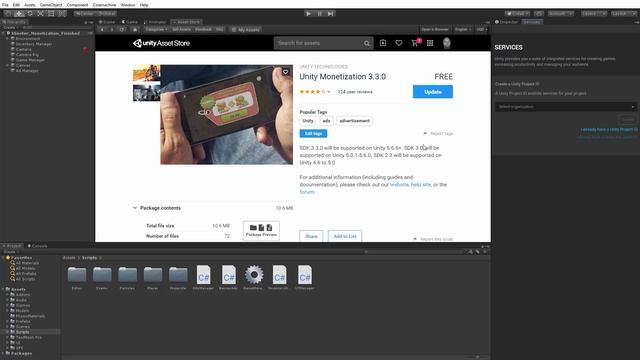Expand the star rating breakdown arrow
The image size is (640, 360).
click(x=329, y=92)
